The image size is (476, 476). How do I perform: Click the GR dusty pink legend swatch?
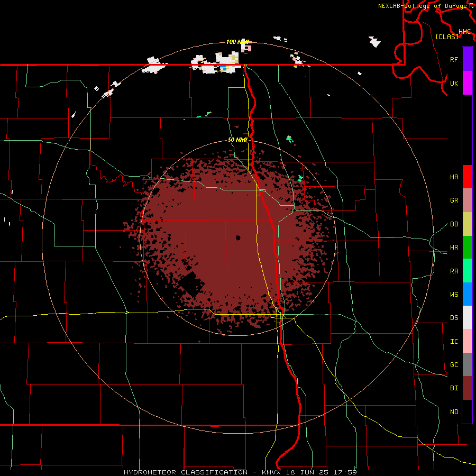point(467,200)
